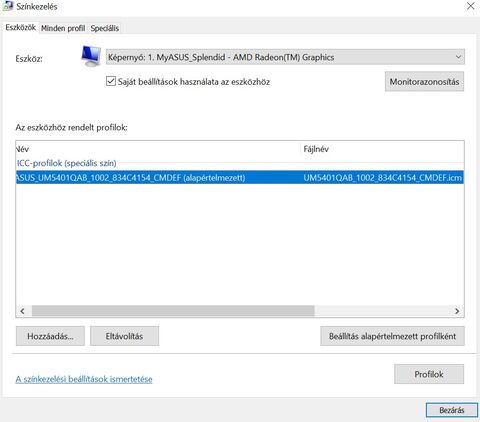This screenshot has width=480, height=422.
Task: Open the Képernyő device dropdown
Action: click(285, 57)
